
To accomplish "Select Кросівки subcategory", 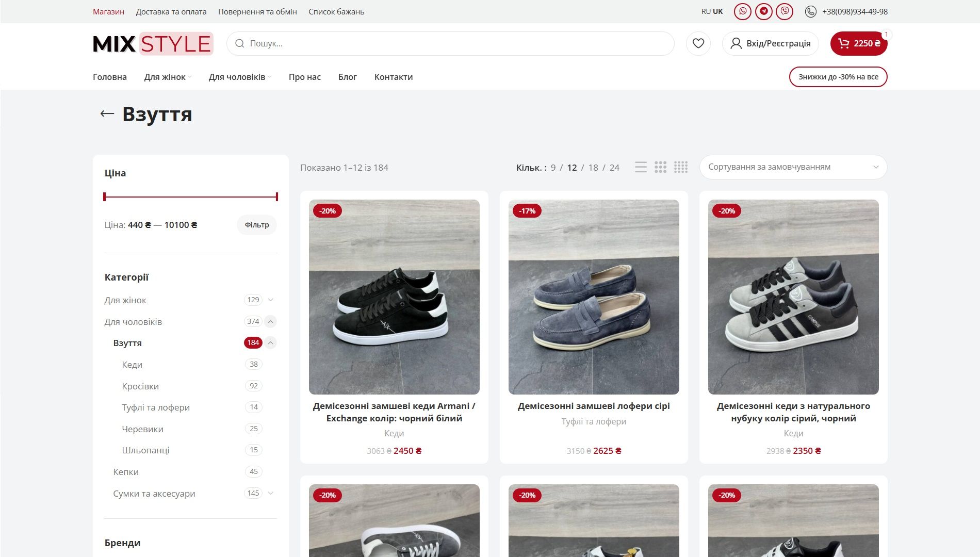I will (140, 386).
